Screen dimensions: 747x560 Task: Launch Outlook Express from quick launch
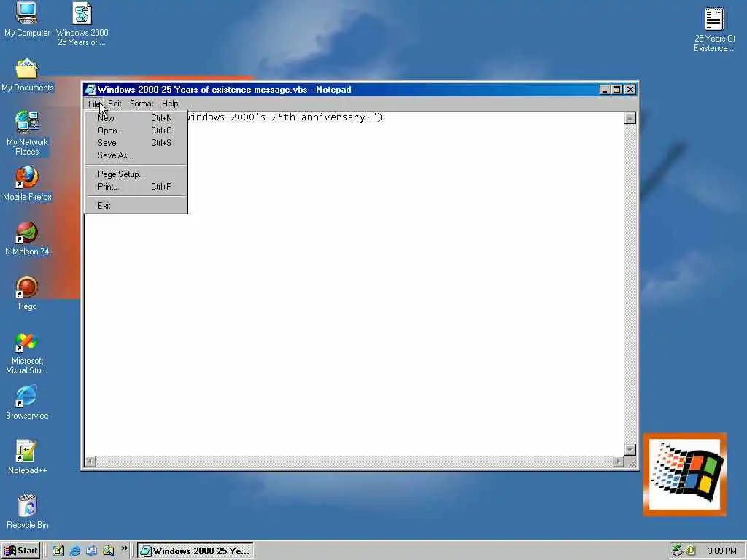click(x=91, y=551)
